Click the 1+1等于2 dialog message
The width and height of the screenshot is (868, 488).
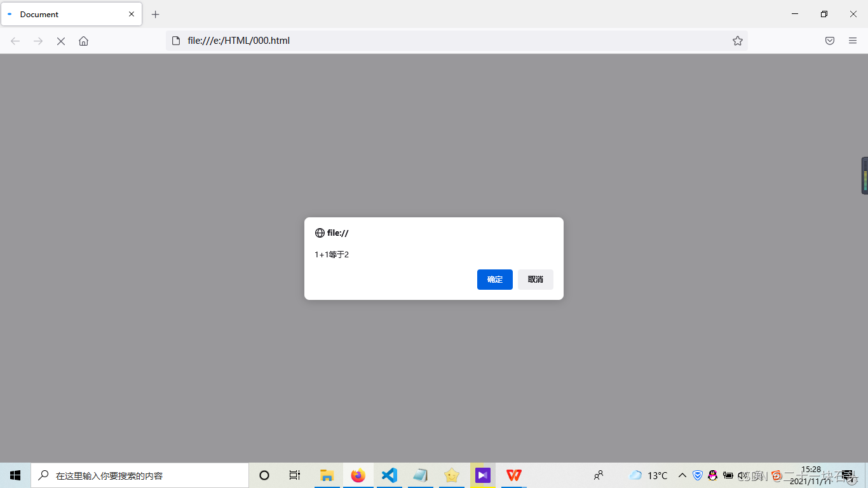click(332, 255)
